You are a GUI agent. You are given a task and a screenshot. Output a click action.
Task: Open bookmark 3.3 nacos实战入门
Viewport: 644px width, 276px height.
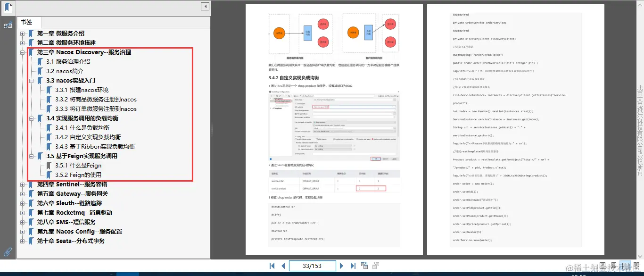[71, 81]
